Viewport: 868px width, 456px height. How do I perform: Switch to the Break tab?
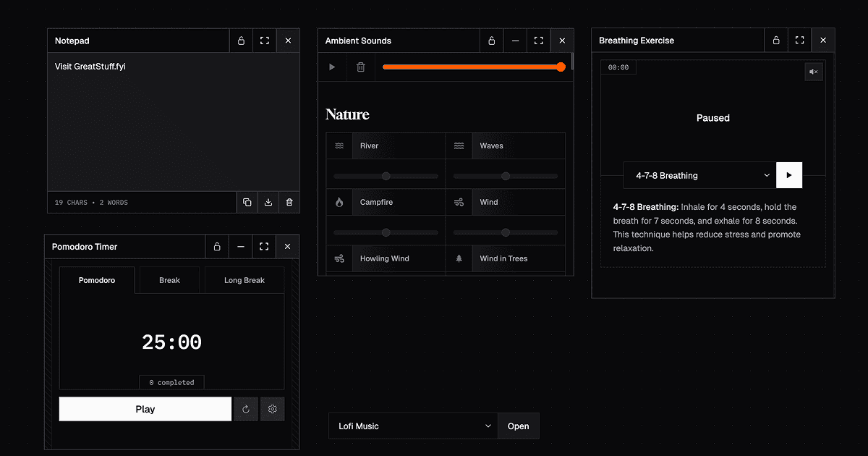pos(169,280)
